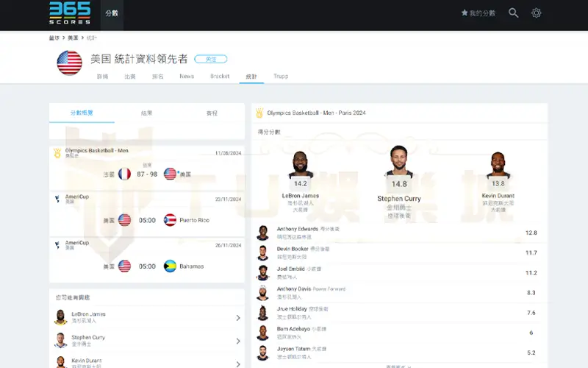Open the 分數 link in the top bar
Screen dimensions: 588x368
click(112, 13)
